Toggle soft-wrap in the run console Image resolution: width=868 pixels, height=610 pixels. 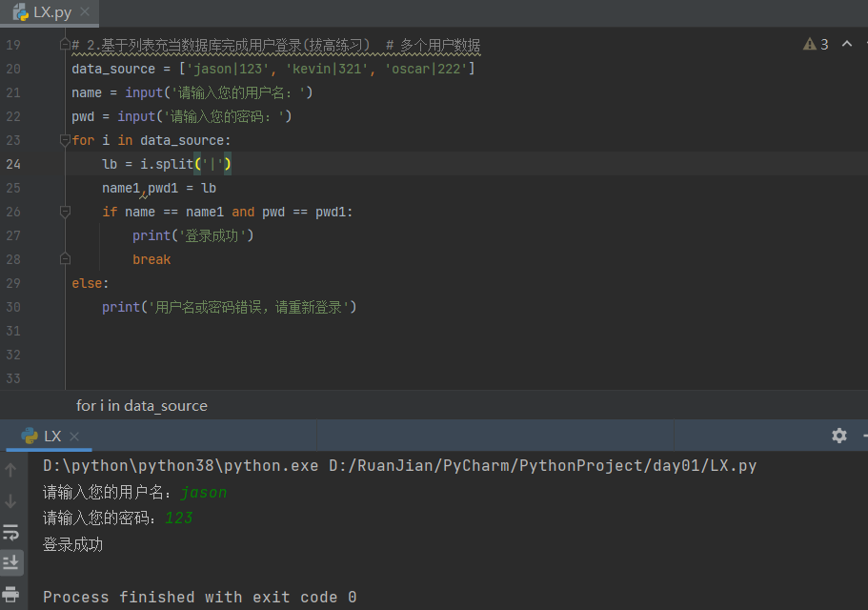(x=11, y=533)
